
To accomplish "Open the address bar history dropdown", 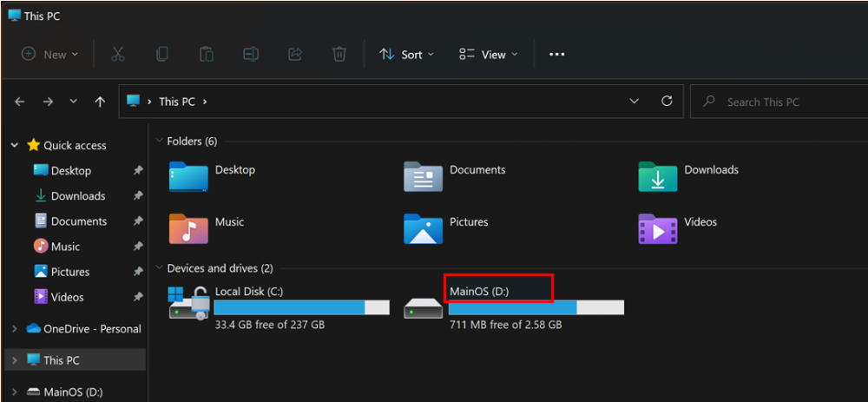I will tap(635, 102).
